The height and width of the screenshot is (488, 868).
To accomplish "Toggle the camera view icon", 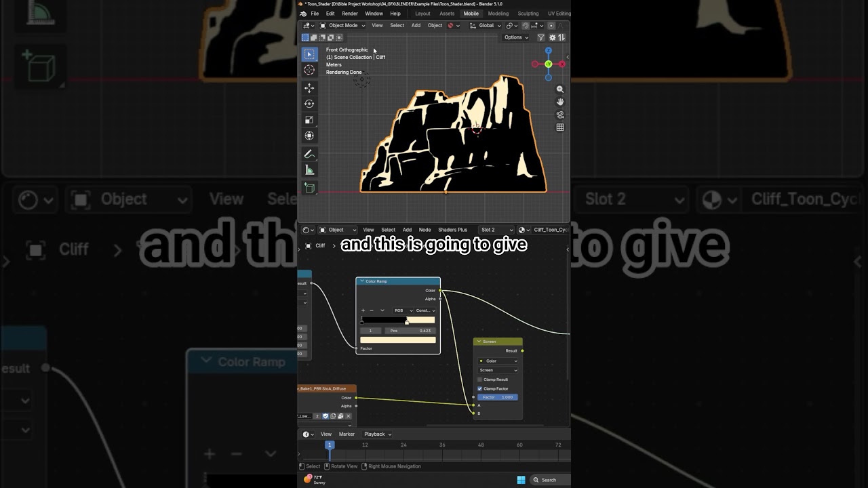I will coord(560,115).
